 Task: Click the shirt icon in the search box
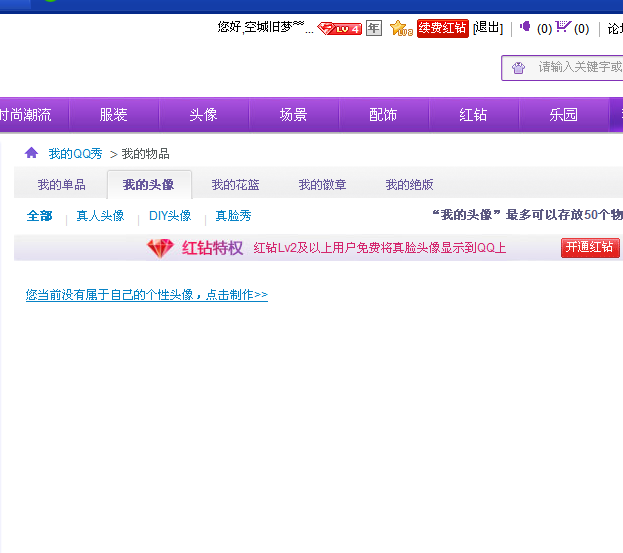pos(518,68)
